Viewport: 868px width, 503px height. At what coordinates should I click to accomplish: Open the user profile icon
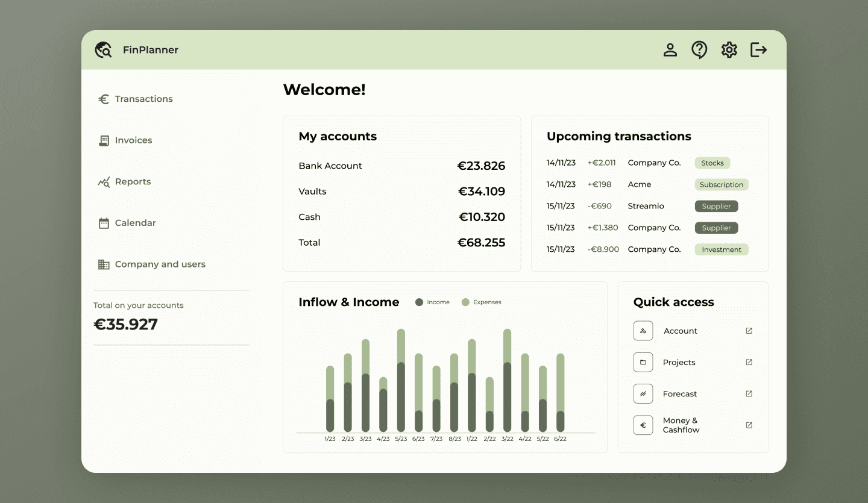coord(670,50)
